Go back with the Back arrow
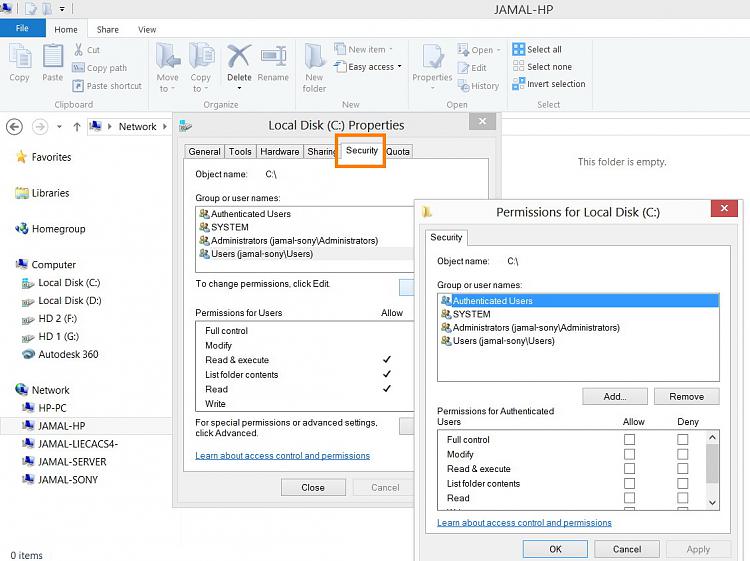Viewport: 750px width, 561px height. coord(14,127)
